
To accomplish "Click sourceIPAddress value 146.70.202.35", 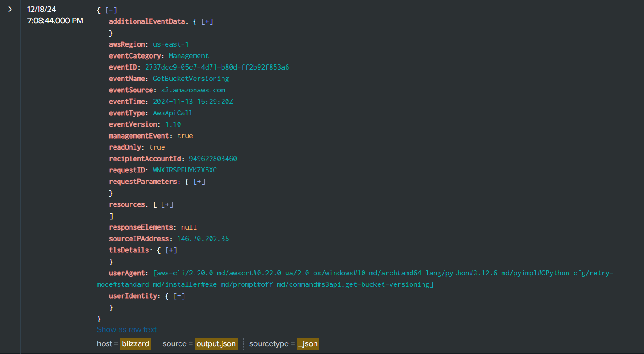I will coord(203,239).
